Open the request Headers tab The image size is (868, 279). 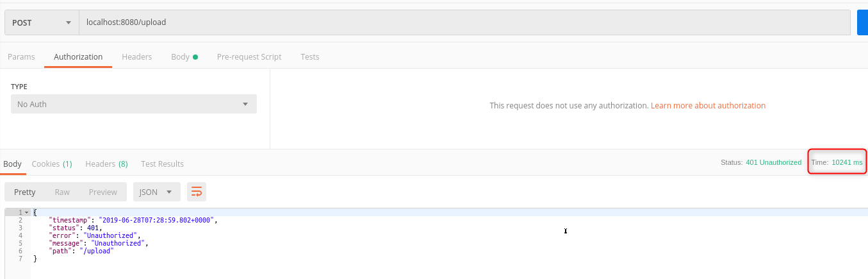pos(137,56)
